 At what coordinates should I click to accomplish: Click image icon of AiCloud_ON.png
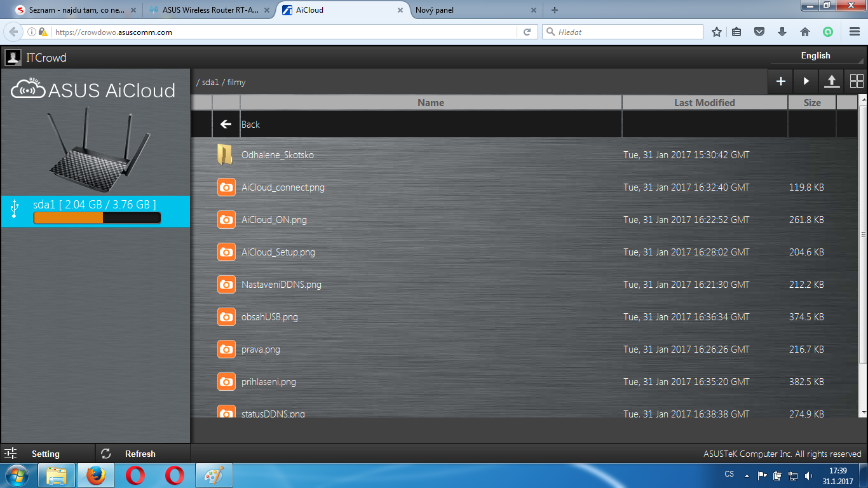point(226,220)
